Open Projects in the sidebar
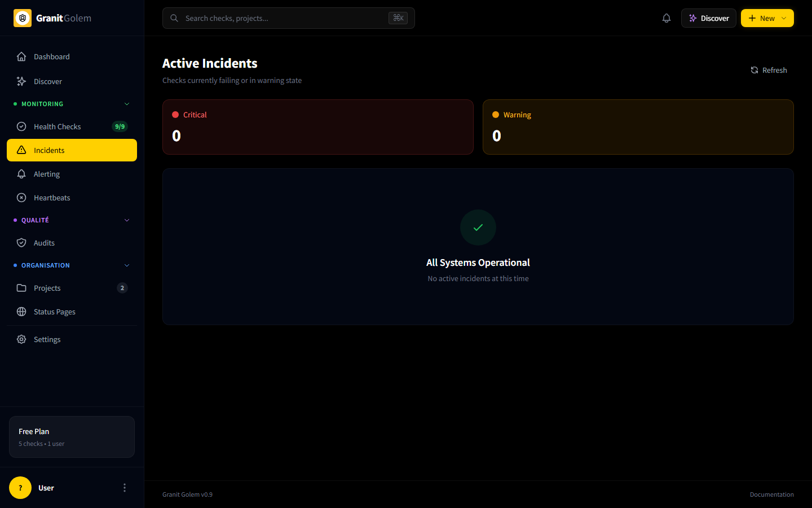The image size is (812, 508). [72, 288]
